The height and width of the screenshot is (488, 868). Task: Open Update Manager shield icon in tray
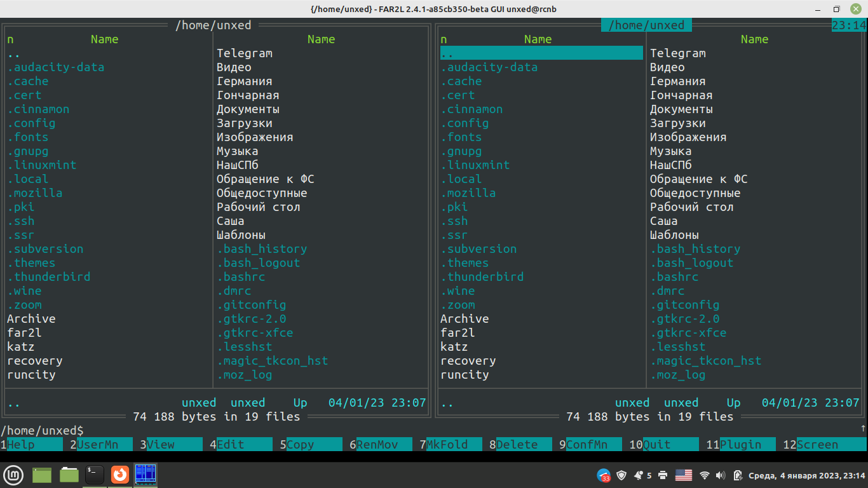tap(621, 475)
